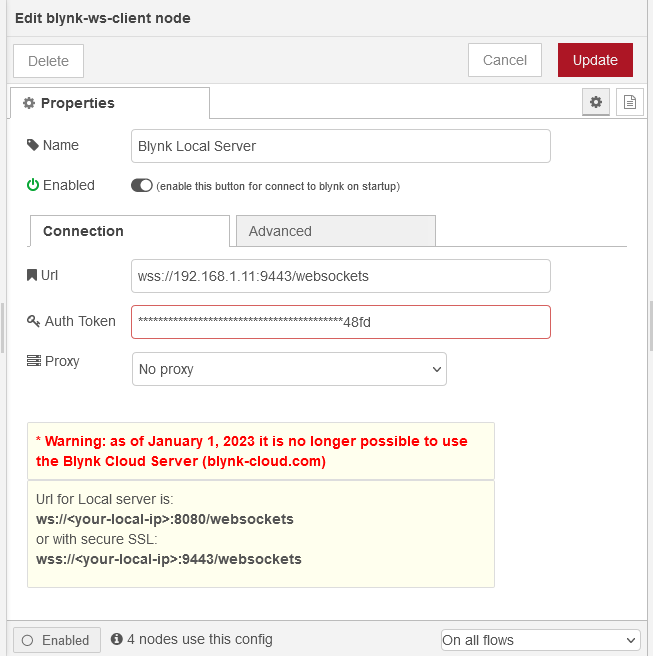Click the info icon by nodes count
This screenshot has height=656, width=654.
click(117, 639)
